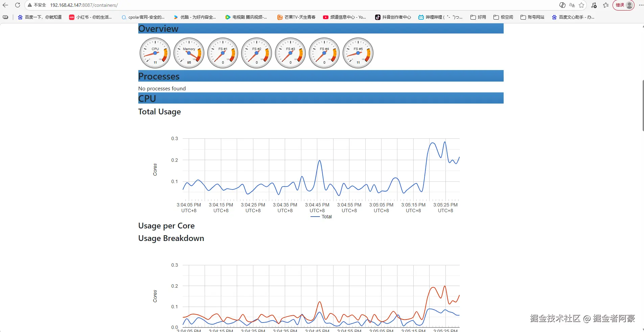
Task: Click the CPU section header bar
Action: (x=321, y=98)
